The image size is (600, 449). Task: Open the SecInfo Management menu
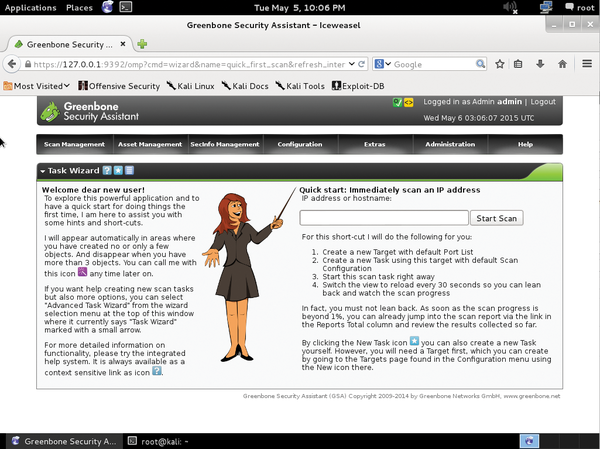point(225,144)
